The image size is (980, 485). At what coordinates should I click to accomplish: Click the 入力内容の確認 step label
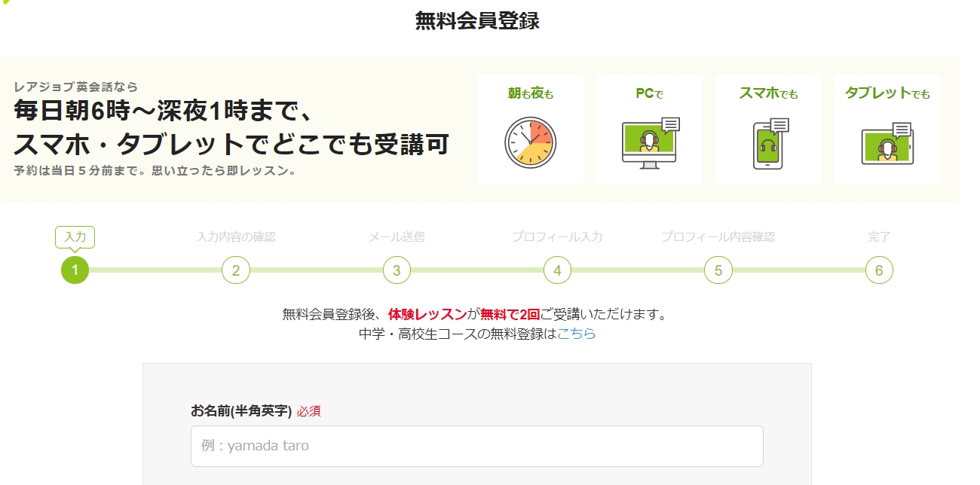coord(236,237)
